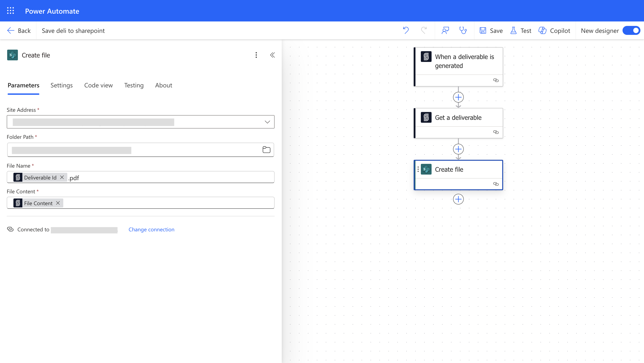The image size is (644, 363).
Task: Open the folder picker in Folder Path
Action: pos(266,150)
